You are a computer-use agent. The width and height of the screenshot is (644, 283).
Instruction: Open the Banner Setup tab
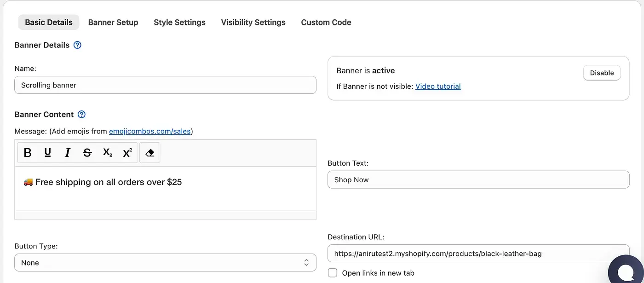pos(113,22)
